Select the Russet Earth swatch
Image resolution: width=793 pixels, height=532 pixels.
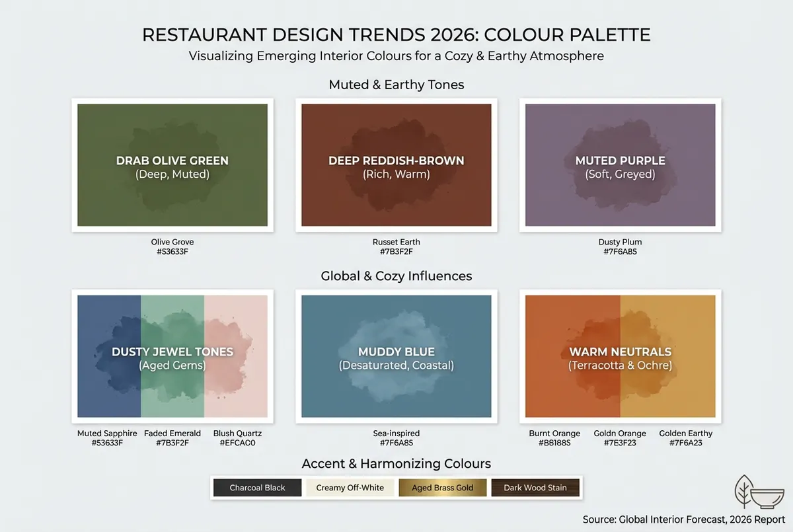coord(396,165)
